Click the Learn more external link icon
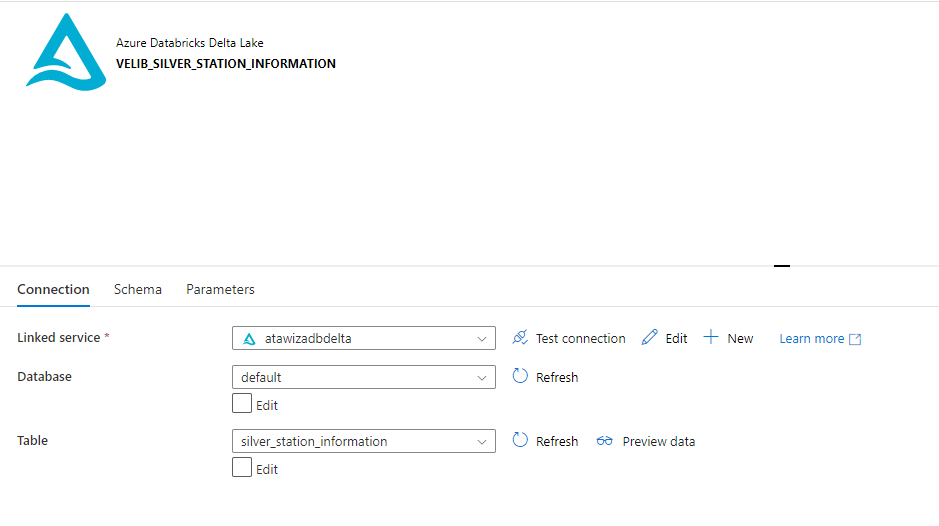The width and height of the screenshot is (939, 526). [x=855, y=339]
